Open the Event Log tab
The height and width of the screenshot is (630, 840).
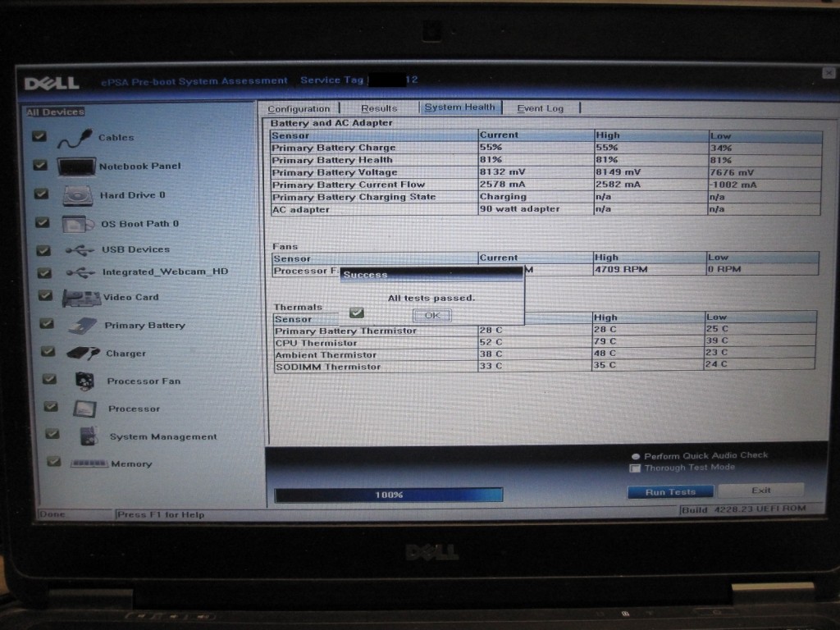540,108
